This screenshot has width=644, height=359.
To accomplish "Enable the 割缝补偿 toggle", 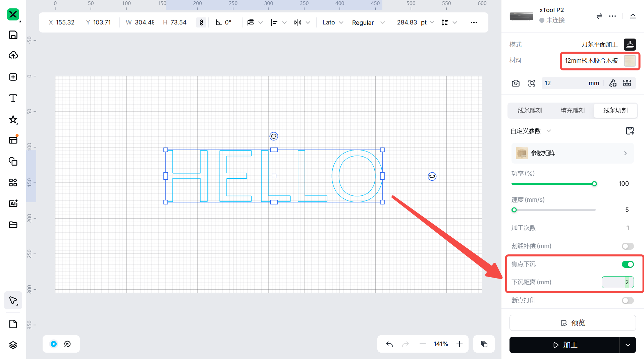I will (628, 246).
